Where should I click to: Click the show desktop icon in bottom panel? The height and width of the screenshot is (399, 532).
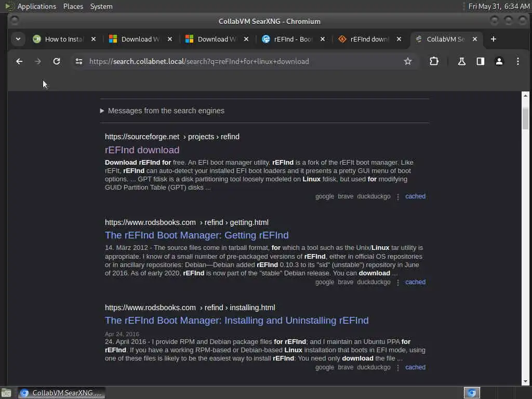pyautogui.click(x=6, y=393)
